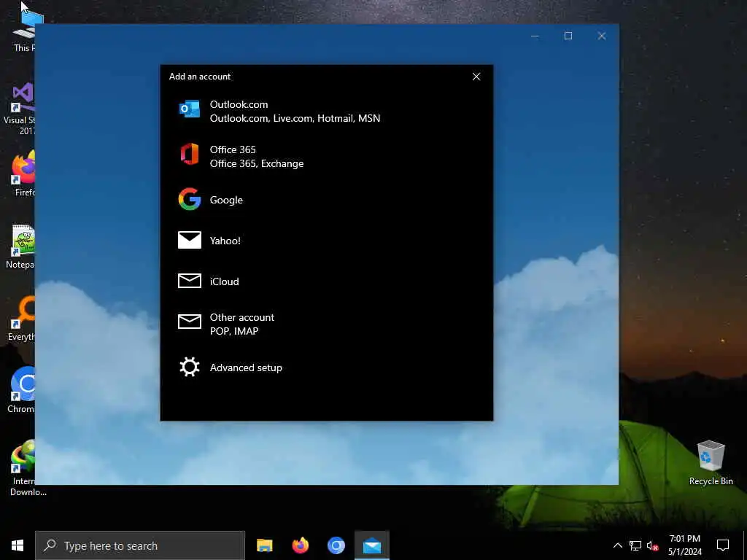Add an iCloud account via its label
Viewport: 747px width, 560px height.
pyautogui.click(x=225, y=281)
